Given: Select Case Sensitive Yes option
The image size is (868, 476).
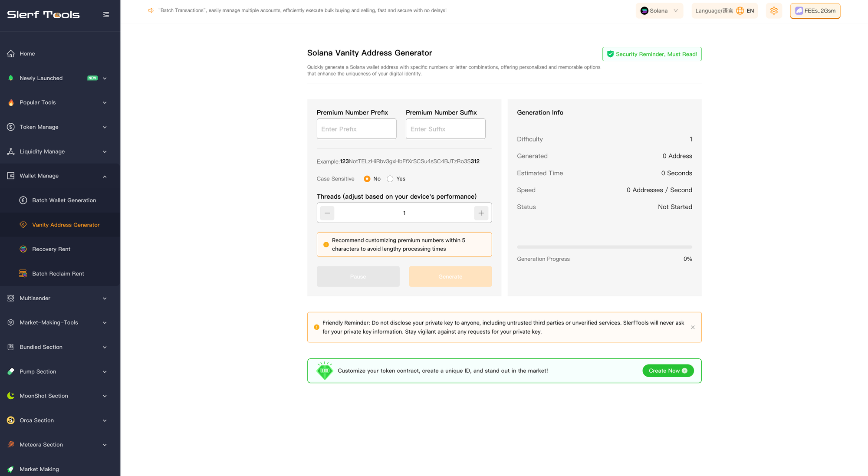Looking at the screenshot, I should click(x=390, y=179).
